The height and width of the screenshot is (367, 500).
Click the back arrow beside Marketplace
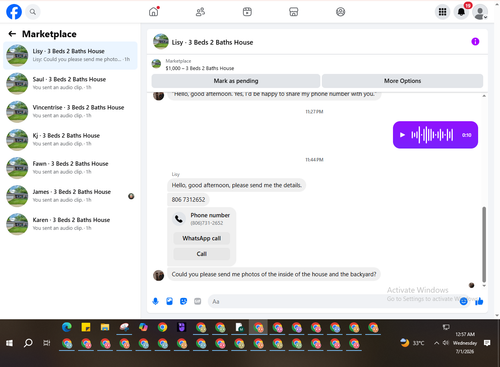(x=12, y=34)
